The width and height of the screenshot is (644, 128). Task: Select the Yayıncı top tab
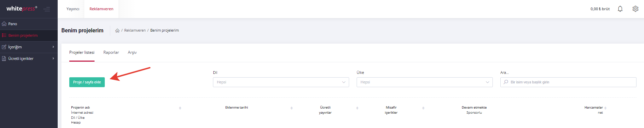(x=73, y=9)
